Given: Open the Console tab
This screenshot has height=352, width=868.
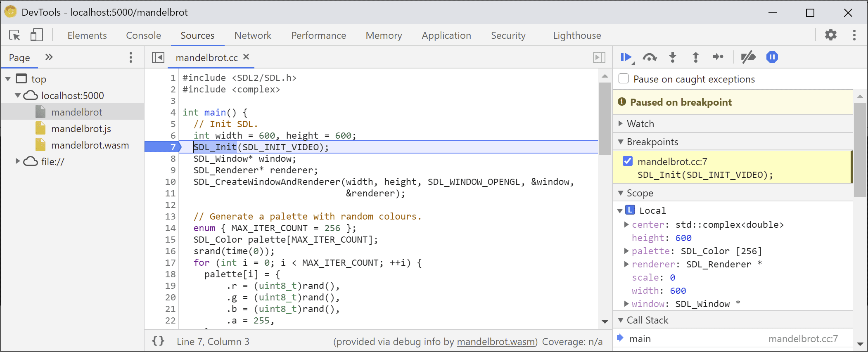Looking at the screenshot, I should 143,35.
